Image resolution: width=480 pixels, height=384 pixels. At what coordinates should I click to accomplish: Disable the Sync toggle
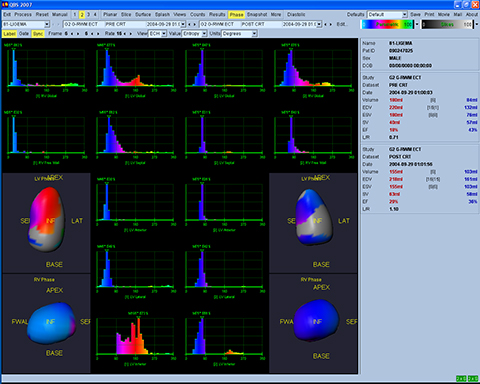coord(38,34)
